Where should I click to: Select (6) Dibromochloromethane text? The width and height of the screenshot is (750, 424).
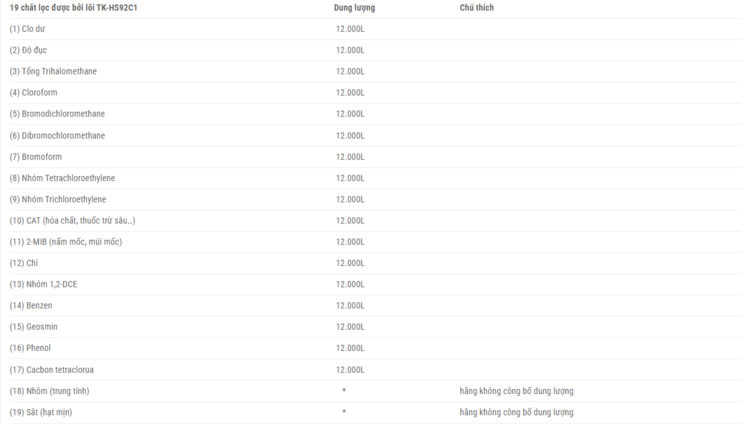[x=57, y=135]
